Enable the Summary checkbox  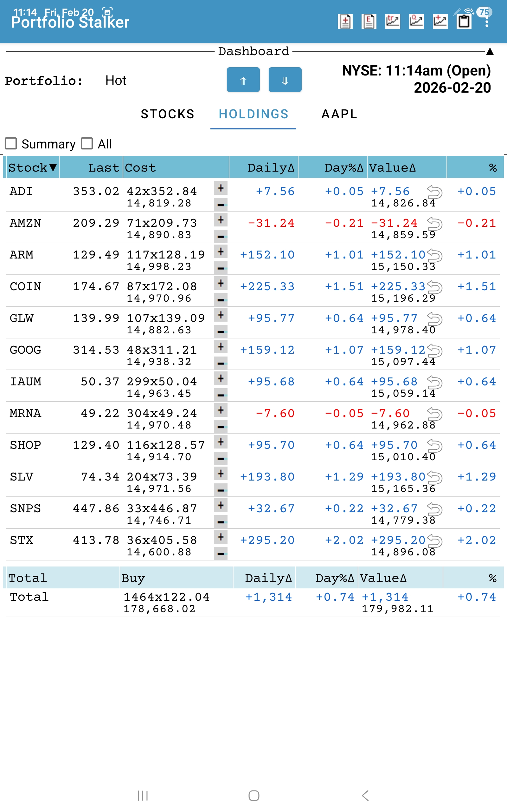[x=11, y=144]
